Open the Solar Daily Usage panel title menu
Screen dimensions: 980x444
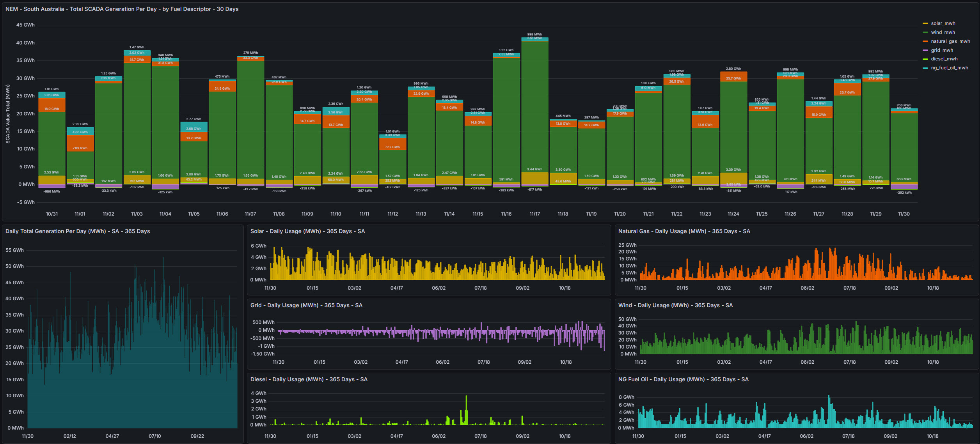(307, 231)
